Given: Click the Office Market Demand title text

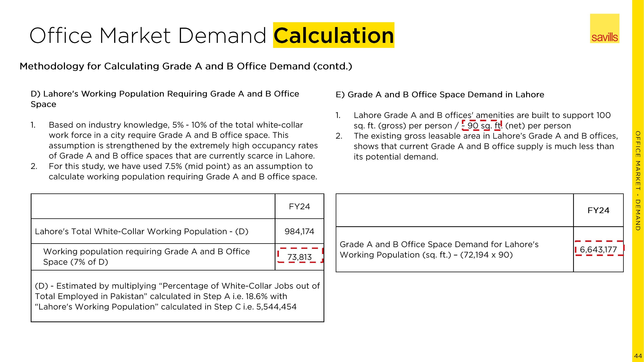Looking at the screenshot, I should (x=148, y=36).
